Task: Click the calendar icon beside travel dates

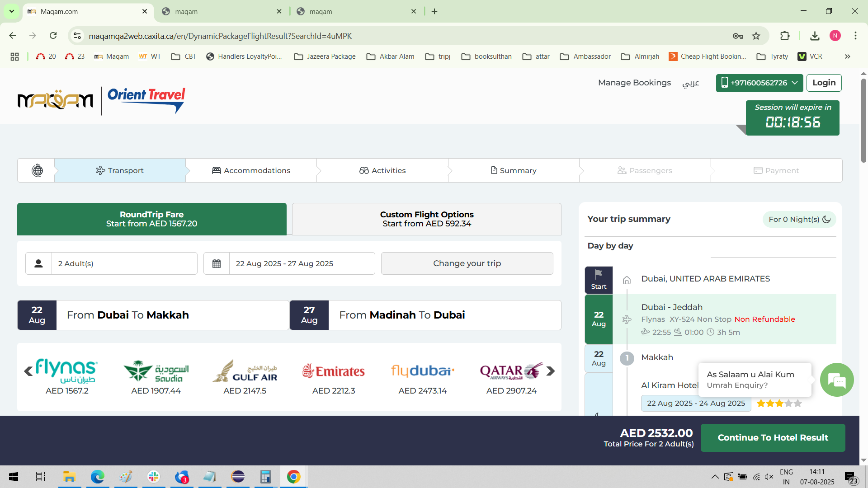Action: (x=217, y=263)
